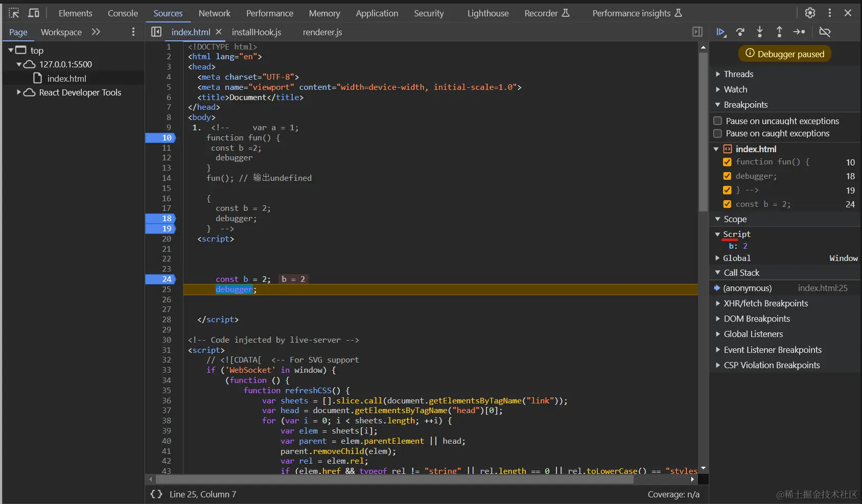The width and height of the screenshot is (862, 504).
Task: Click the horizontal scrollbar of the code editor
Action: pos(393,479)
